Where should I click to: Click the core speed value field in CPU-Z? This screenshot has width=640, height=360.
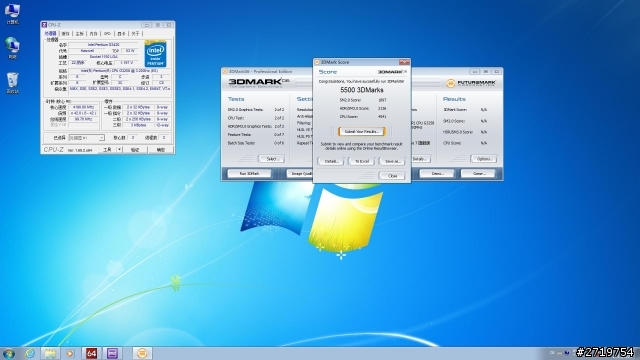point(83,107)
